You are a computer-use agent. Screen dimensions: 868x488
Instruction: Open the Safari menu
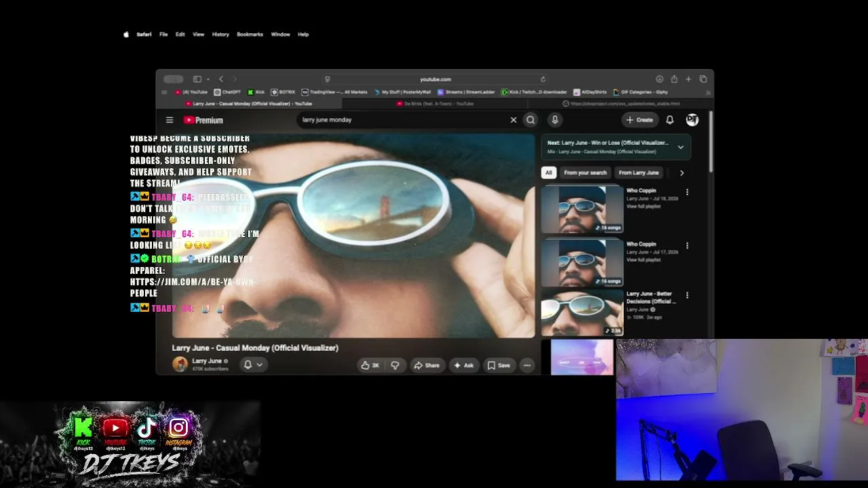(x=144, y=35)
